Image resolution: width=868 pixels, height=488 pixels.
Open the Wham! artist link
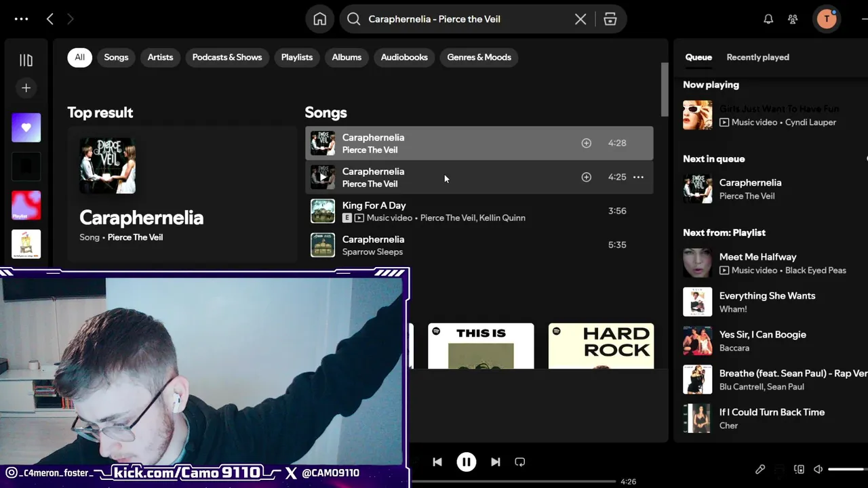(733, 309)
